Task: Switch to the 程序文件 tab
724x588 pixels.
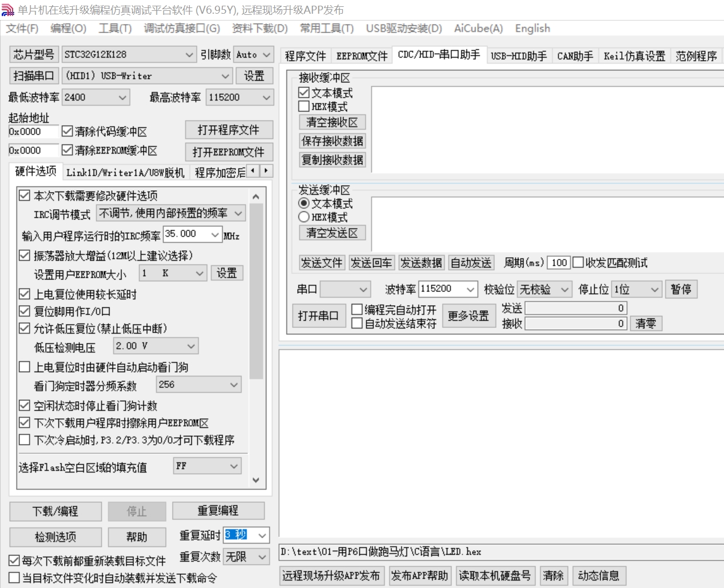Action: [x=305, y=55]
